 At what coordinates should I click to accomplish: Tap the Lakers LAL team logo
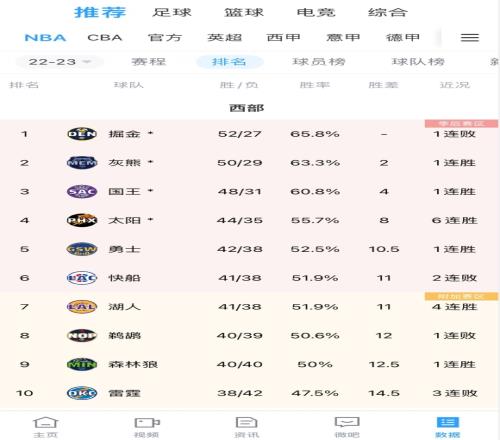click(x=82, y=307)
